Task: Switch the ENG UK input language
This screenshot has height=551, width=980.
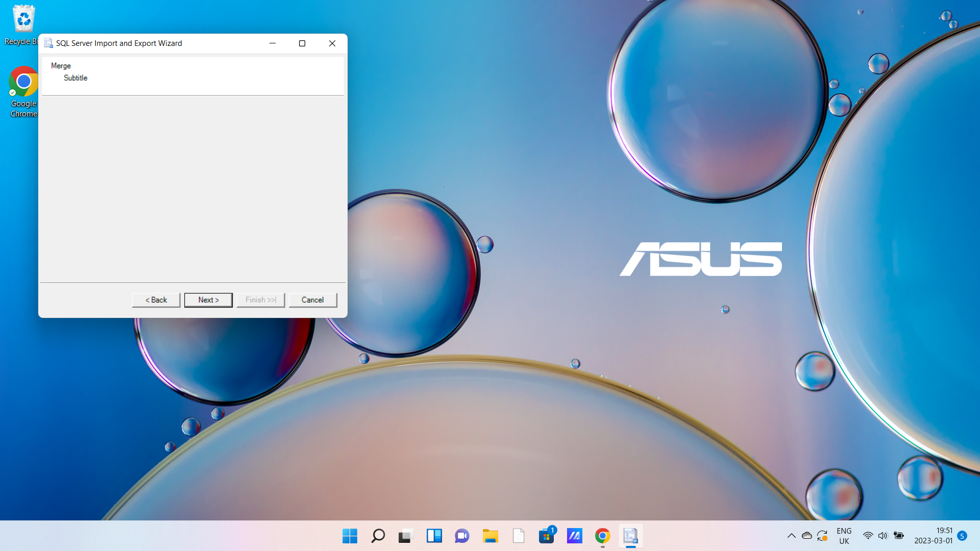Action: [844, 536]
